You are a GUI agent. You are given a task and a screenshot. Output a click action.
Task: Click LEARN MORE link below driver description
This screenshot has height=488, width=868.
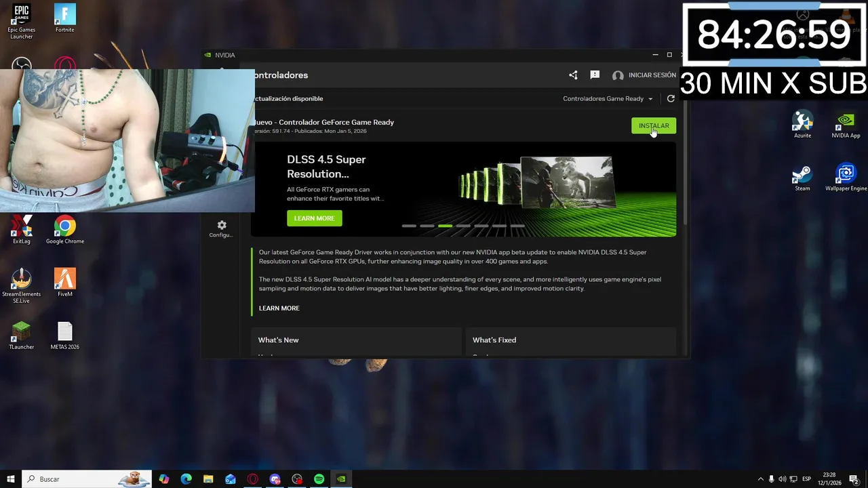(279, 308)
